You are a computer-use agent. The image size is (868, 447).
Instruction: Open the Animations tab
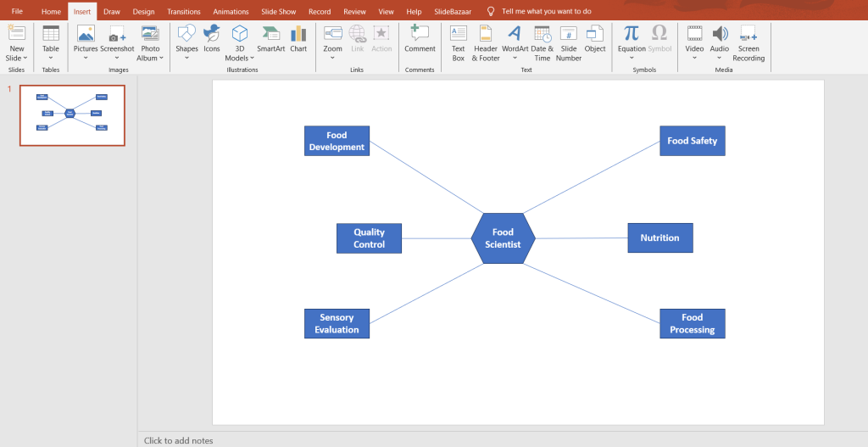click(231, 12)
